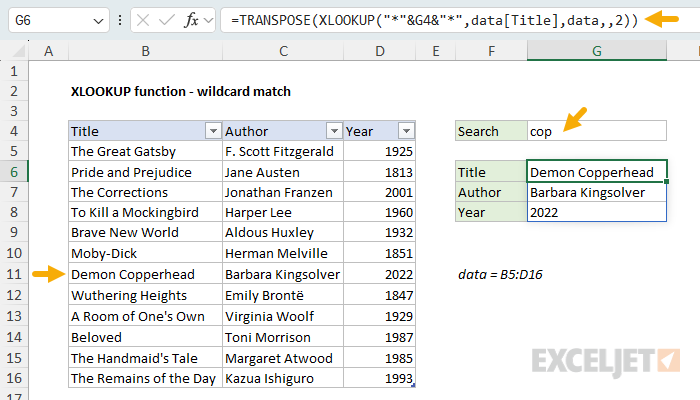Open the Title column filter dropdown
700x400 pixels.
(213, 131)
